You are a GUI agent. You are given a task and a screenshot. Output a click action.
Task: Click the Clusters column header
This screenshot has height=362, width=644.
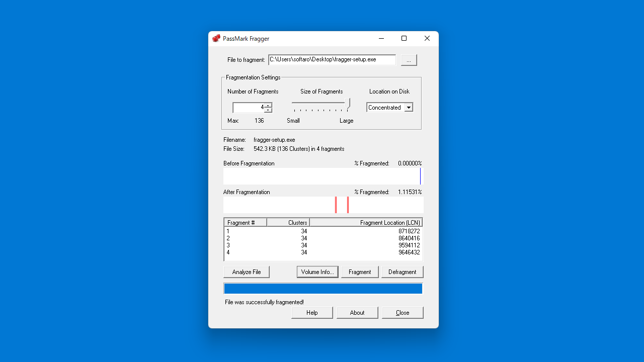[288, 223]
